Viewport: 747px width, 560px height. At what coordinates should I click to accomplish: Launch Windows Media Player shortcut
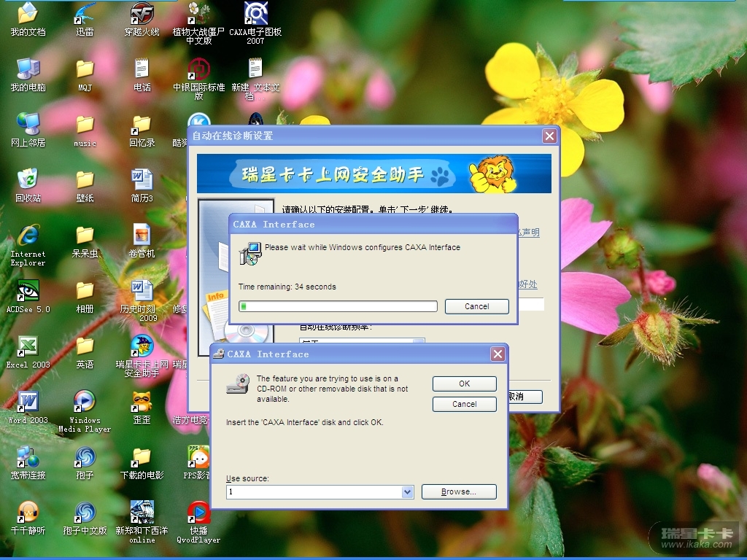pos(85,411)
